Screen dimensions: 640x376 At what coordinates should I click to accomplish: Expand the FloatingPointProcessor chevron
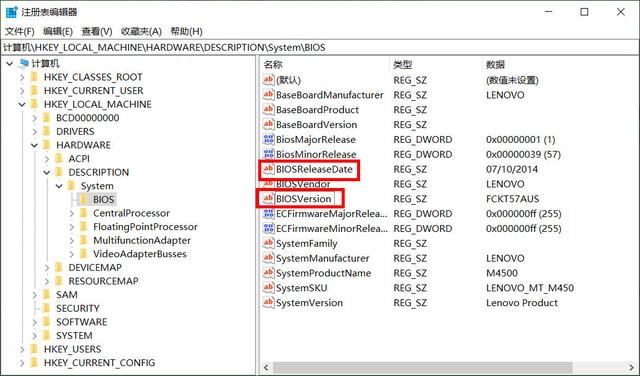[x=71, y=227]
